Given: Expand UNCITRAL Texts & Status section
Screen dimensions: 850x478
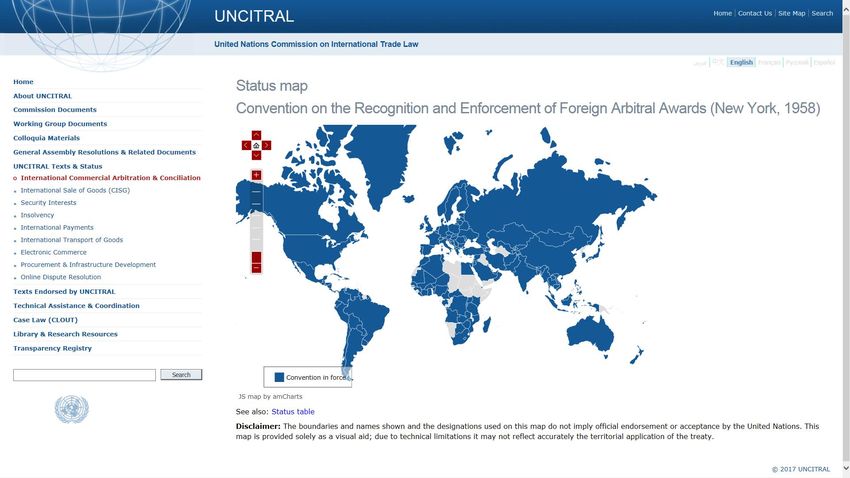Looking at the screenshot, I should point(57,166).
